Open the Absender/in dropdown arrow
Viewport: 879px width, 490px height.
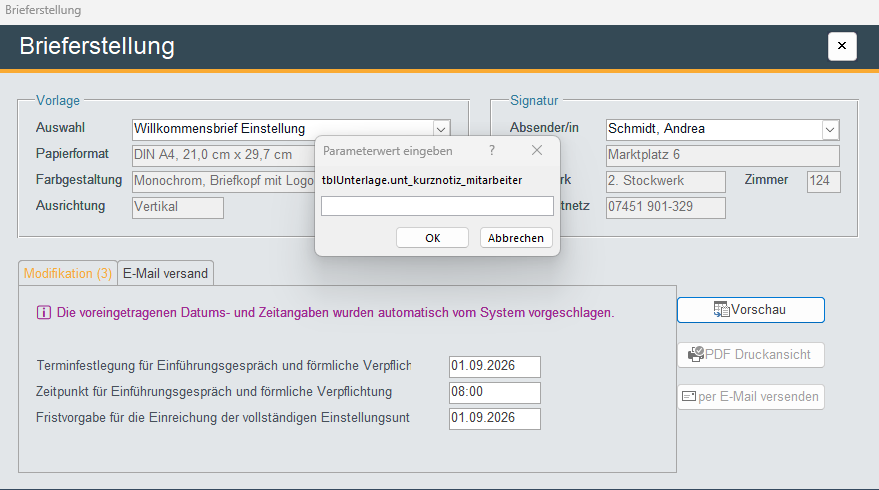pyautogui.click(x=830, y=130)
